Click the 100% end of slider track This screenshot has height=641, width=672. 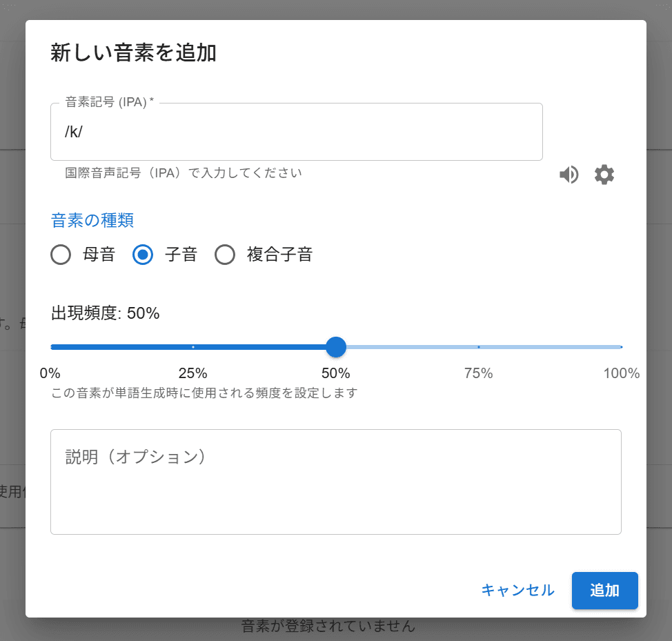620,346
